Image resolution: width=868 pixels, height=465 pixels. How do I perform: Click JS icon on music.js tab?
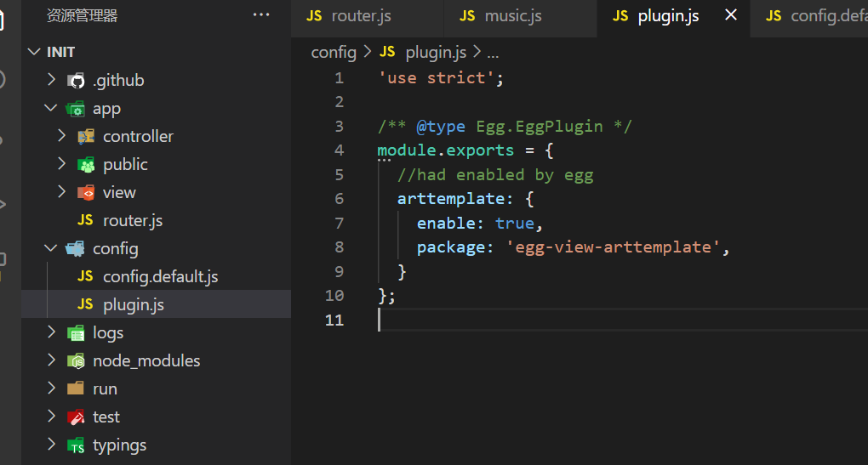(x=467, y=16)
